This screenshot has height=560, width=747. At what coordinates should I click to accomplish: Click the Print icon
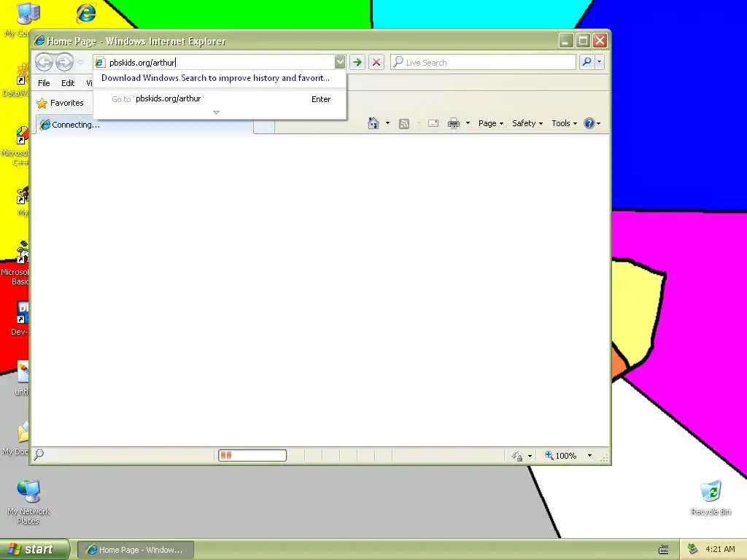(x=454, y=123)
